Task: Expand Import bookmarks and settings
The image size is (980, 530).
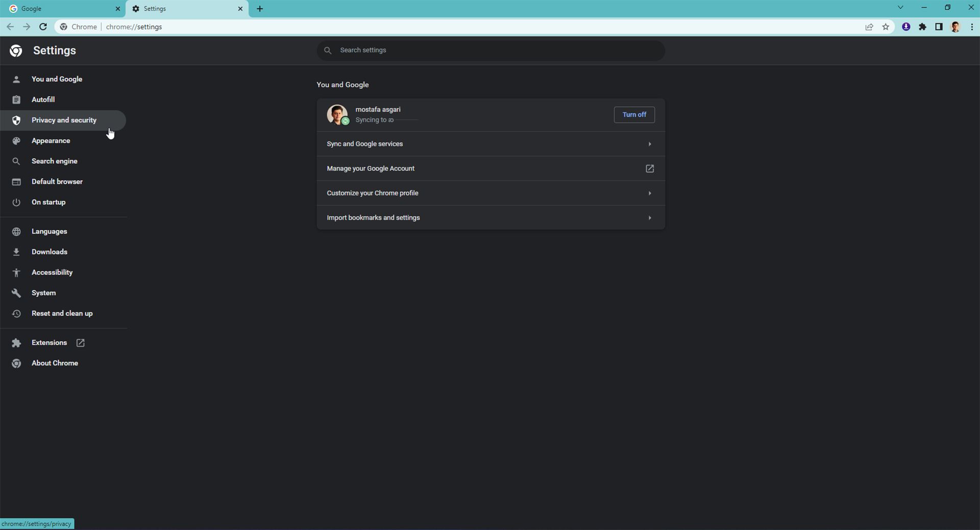Action: pyautogui.click(x=490, y=218)
